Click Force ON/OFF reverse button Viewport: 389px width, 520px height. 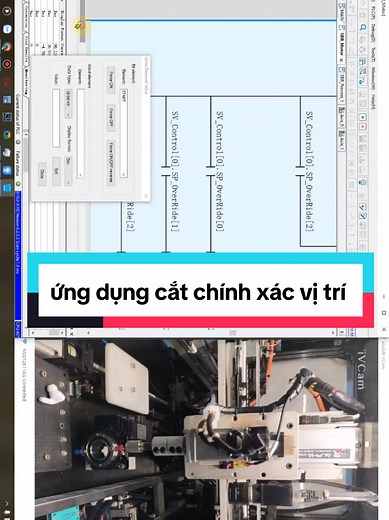pyautogui.click(x=111, y=163)
